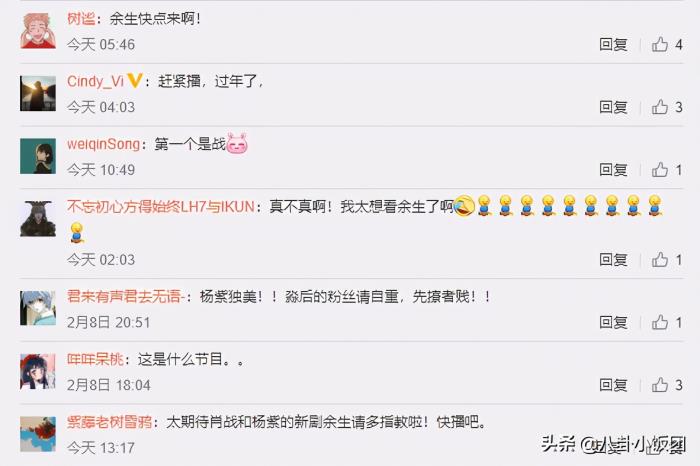Visit profile of 君来有声君去无语-
The height and width of the screenshot is (466, 700).
126,296
